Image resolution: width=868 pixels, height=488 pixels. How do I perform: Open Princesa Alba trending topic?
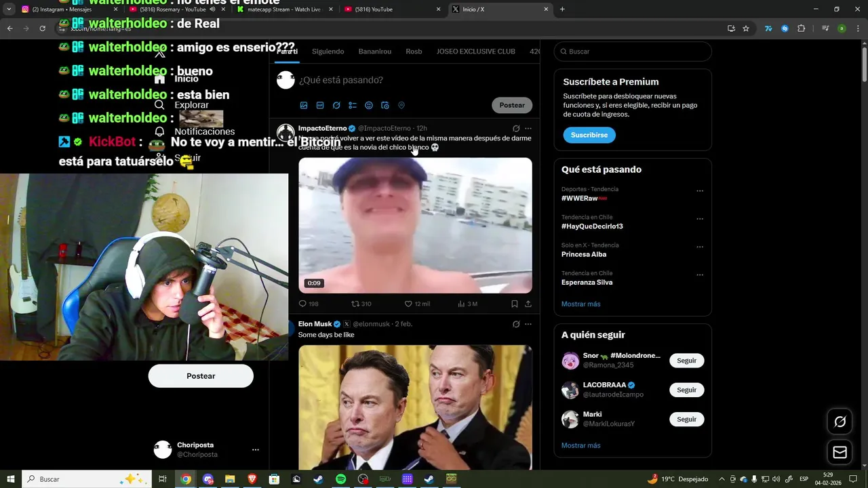(584, 254)
